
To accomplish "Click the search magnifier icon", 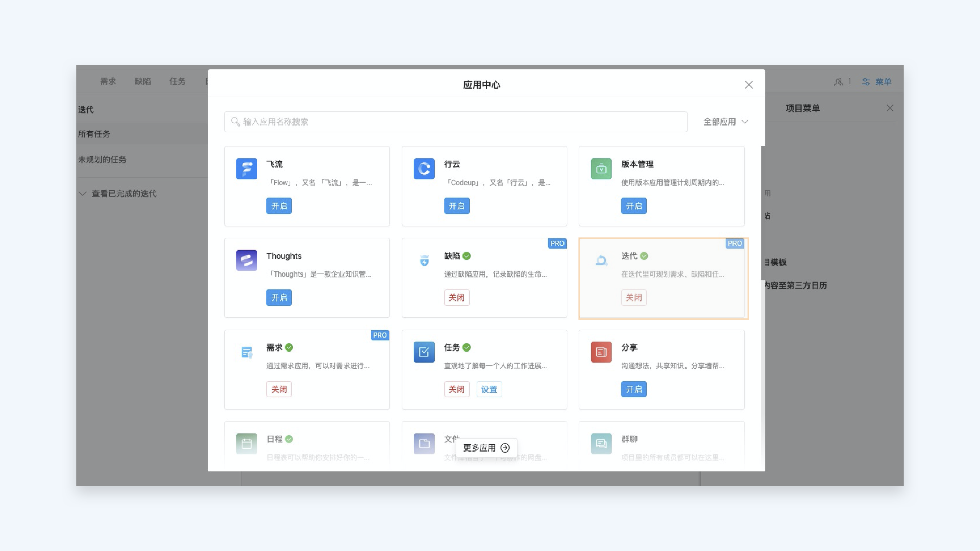I will pyautogui.click(x=235, y=121).
